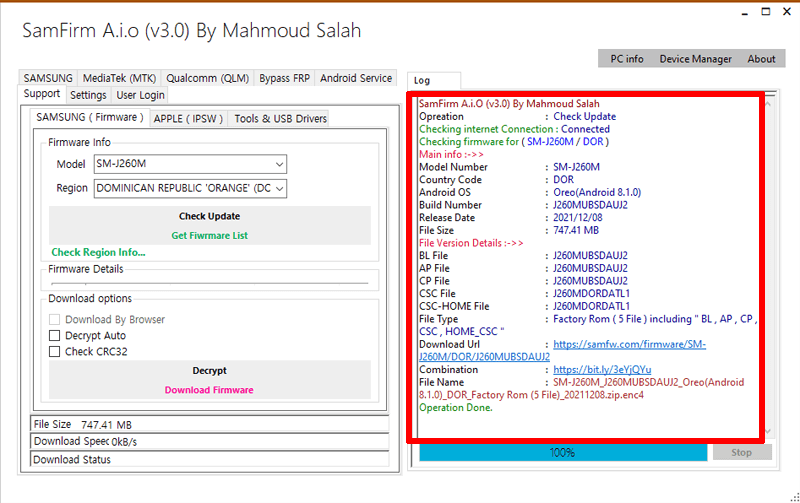Tick the Check CRC32 checkbox
Viewport: 800px width, 503px height.
tap(55, 352)
